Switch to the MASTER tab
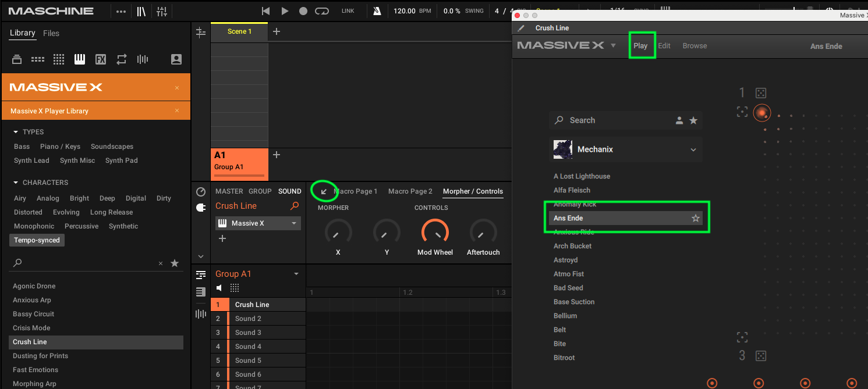Viewport: 868px width, 389px height. point(229,191)
